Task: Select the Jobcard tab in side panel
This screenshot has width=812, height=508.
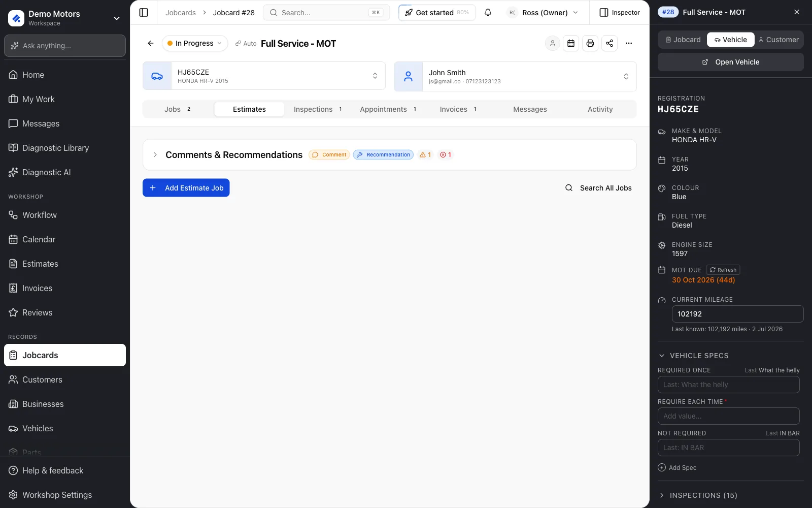Action: coord(683,40)
